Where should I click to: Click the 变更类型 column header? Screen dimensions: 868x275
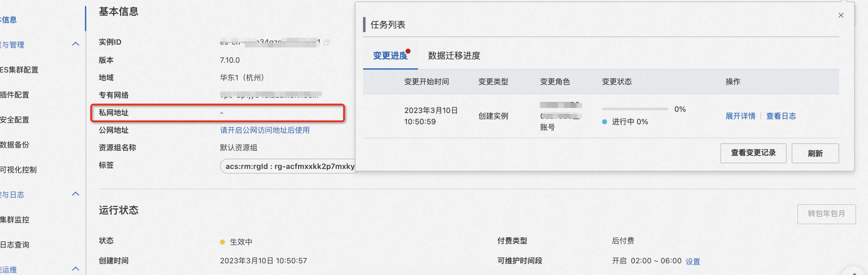tap(493, 82)
